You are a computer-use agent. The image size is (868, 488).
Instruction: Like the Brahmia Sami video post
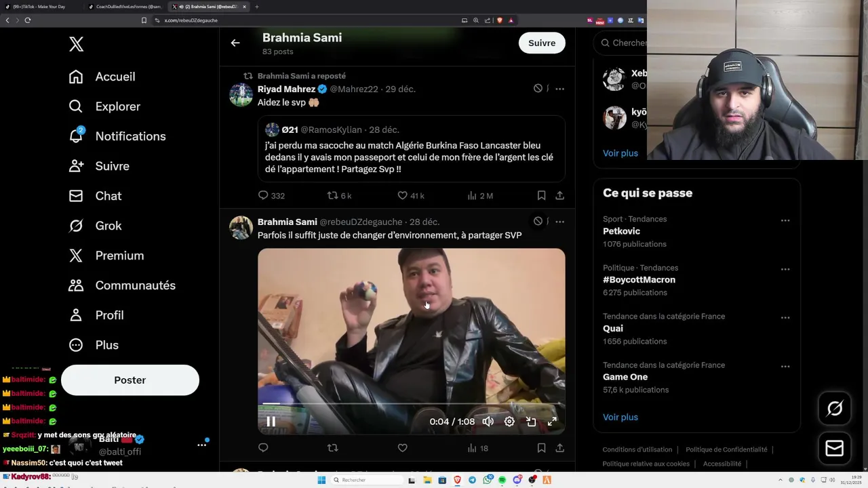[x=402, y=447]
